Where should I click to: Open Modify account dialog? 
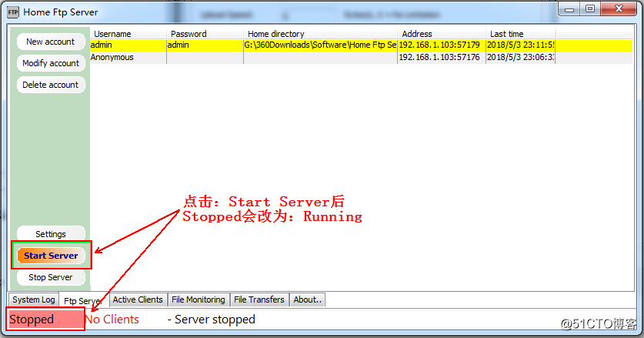pyautogui.click(x=51, y=63)
